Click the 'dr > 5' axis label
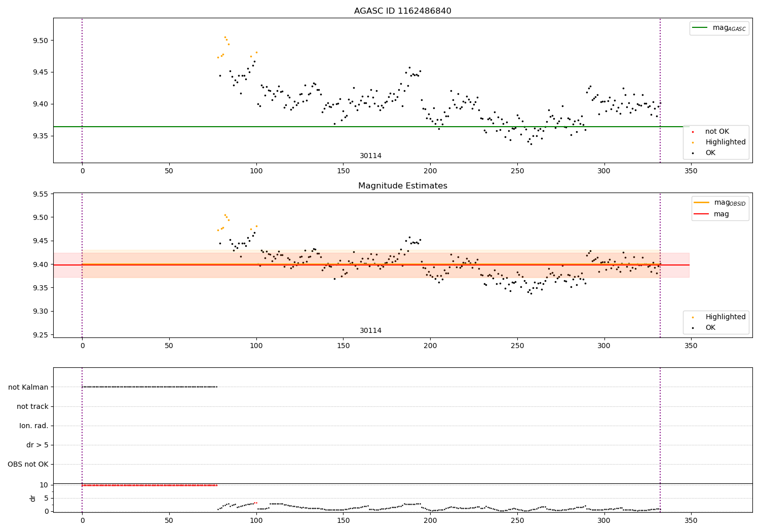Image resolution: width=760 pixels, height=532 pixels. pyautogui.click(x=37, y=445)
